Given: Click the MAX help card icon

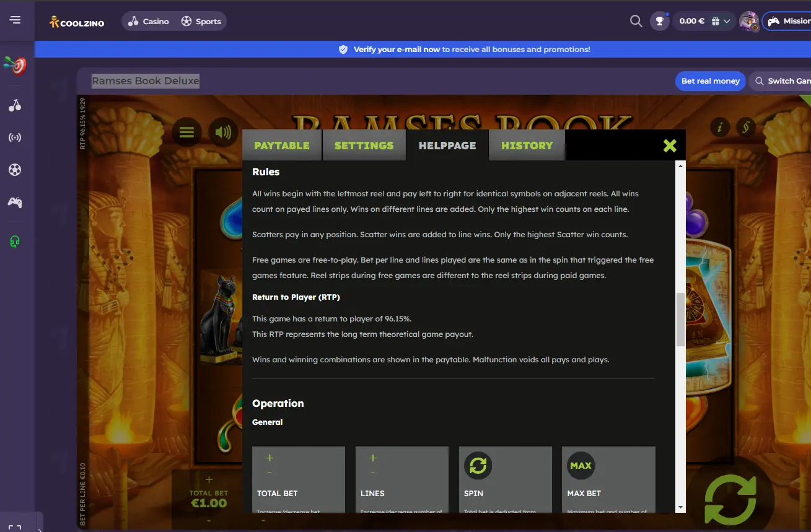Looking at the screenshot, I should 581,466.
